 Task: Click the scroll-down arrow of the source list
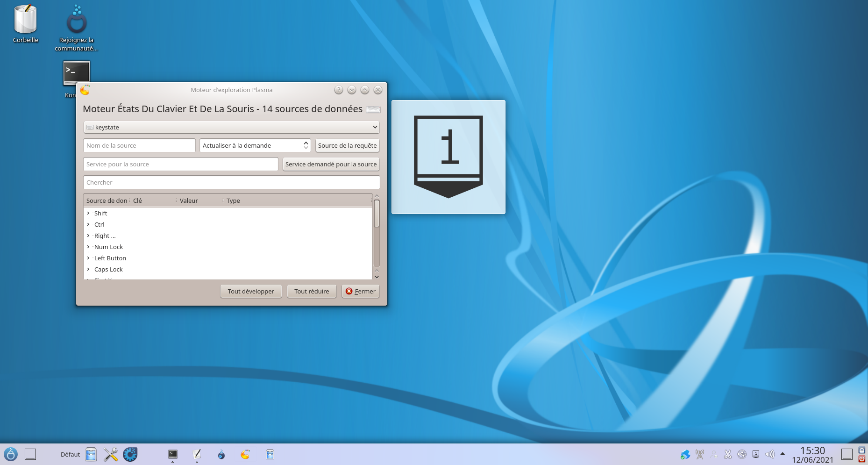[377, 277]
